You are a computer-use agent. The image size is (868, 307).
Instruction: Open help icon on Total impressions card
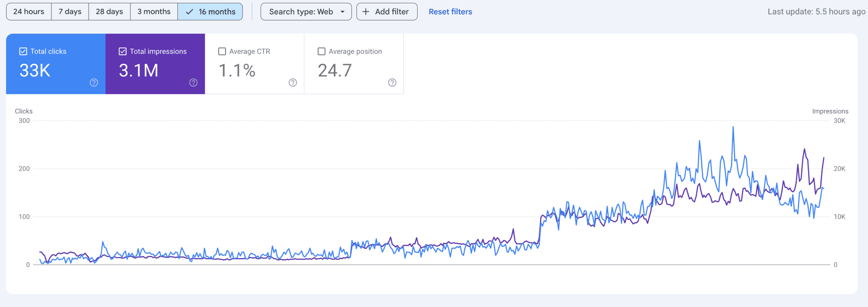(x=193, y=83)
